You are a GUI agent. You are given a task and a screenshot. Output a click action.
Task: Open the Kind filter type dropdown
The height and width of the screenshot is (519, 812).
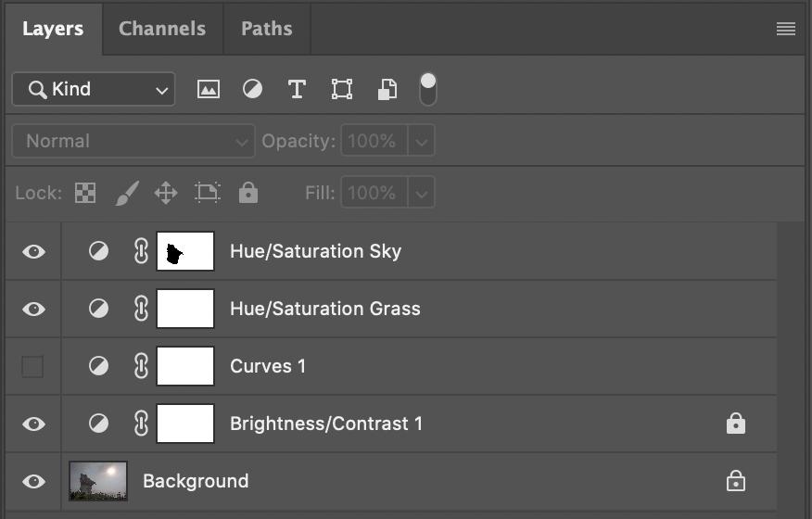click(x=94, y=89)
